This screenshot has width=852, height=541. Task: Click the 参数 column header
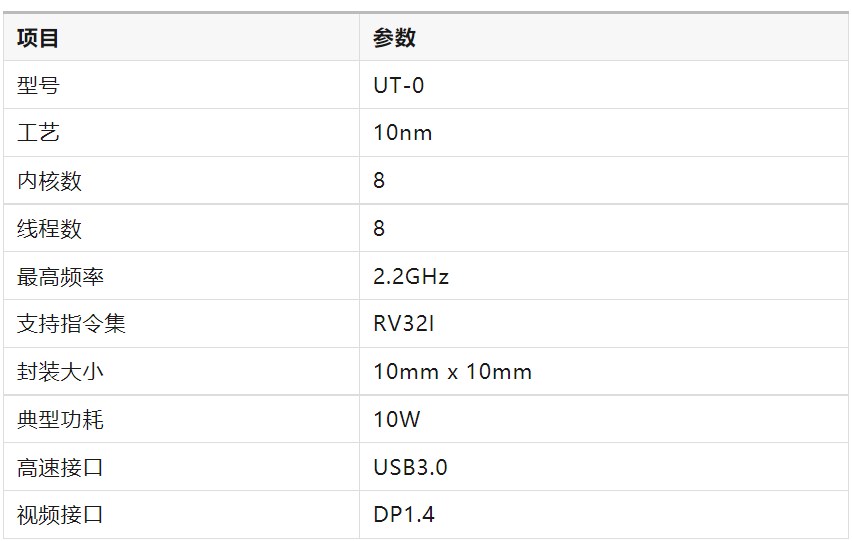tap(394, 38)
